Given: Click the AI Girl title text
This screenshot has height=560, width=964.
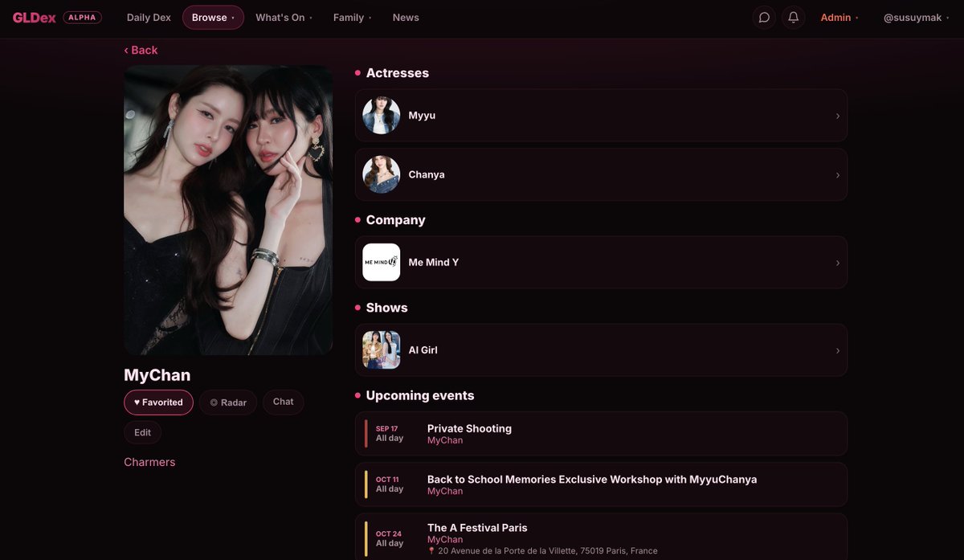Looking at the screenshot, I should click(x=423, y=350).
